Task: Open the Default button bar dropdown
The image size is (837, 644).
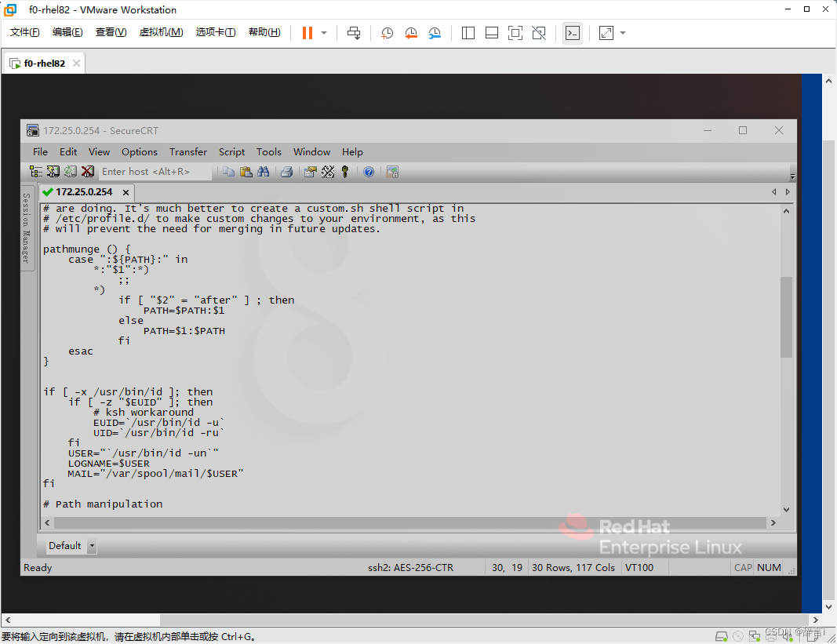Action: pos(92,546)
